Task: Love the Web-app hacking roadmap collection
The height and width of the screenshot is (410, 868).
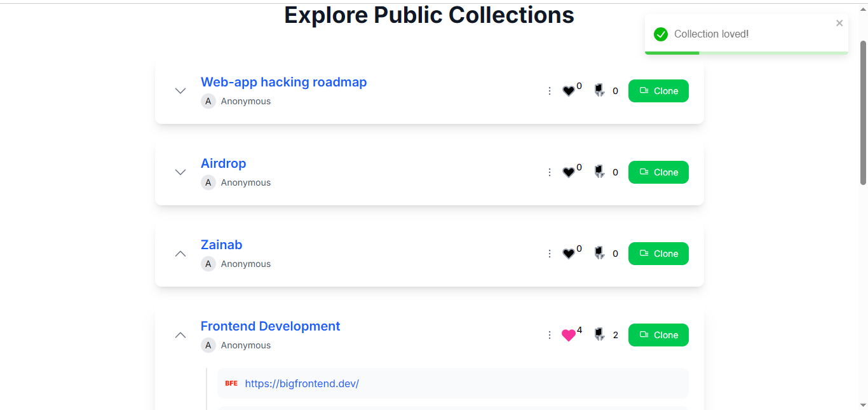Action: [569, 91]
